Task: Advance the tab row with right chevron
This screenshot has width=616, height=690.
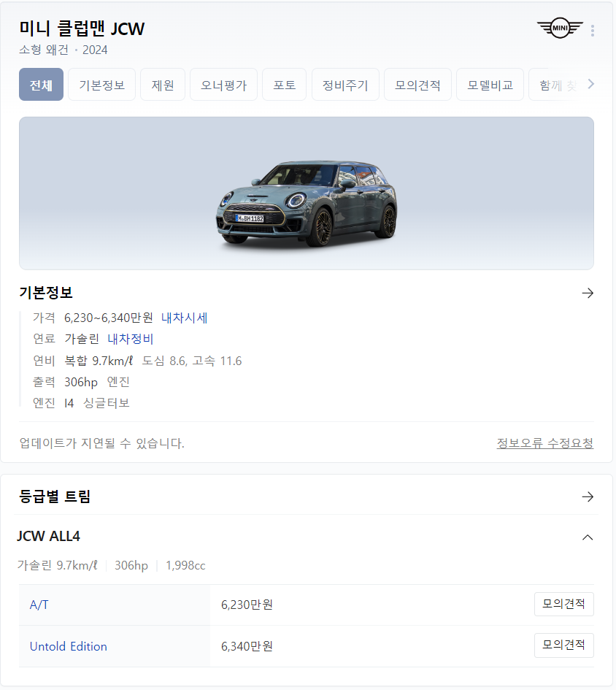Action: click(x=591, y=84)
